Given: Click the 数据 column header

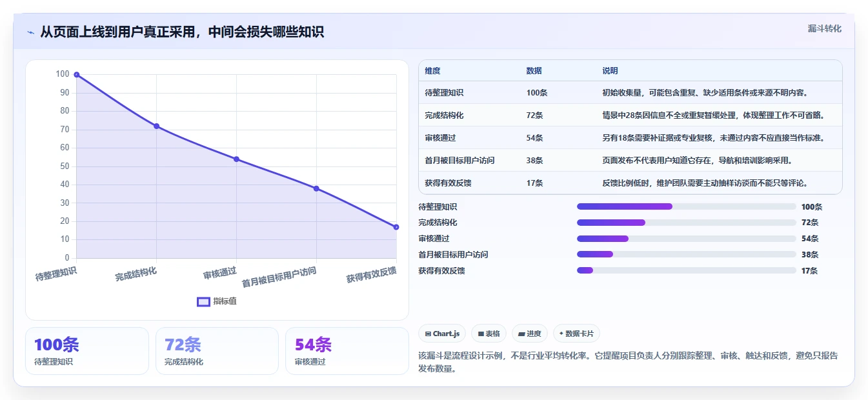Looking at the screenshot, I should [534, 70].
